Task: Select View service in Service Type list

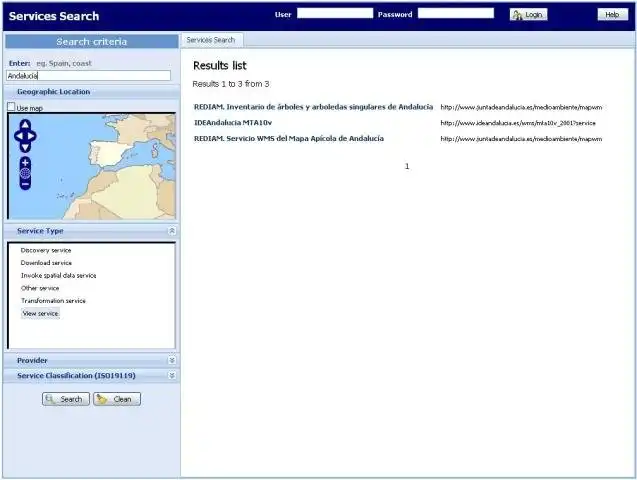Action: click(40, 314)
